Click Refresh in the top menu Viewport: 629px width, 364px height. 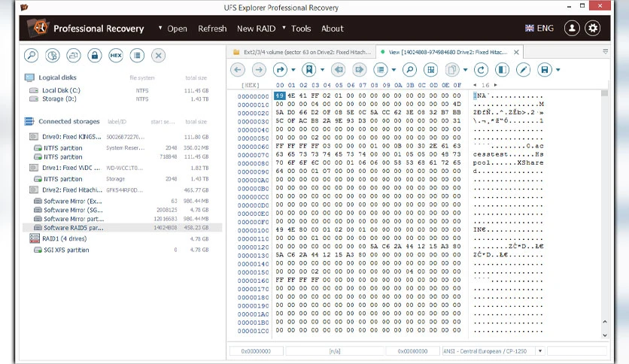(212, 29)
